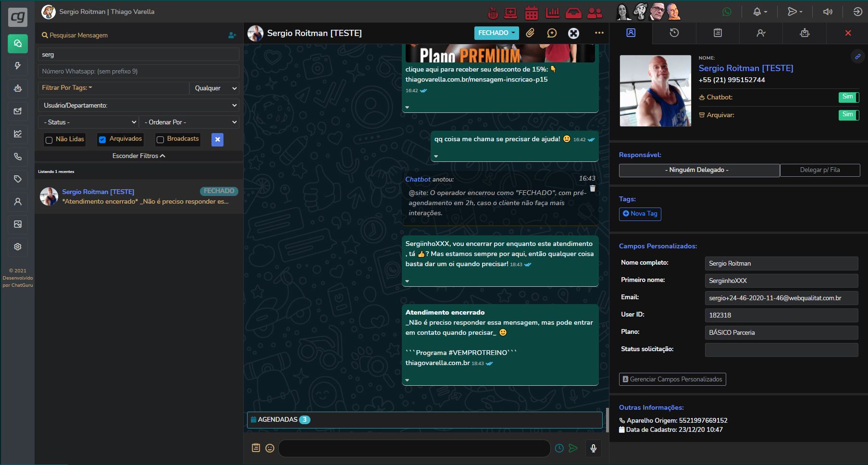Select the Ninguém Delegado button

point(699,170)
